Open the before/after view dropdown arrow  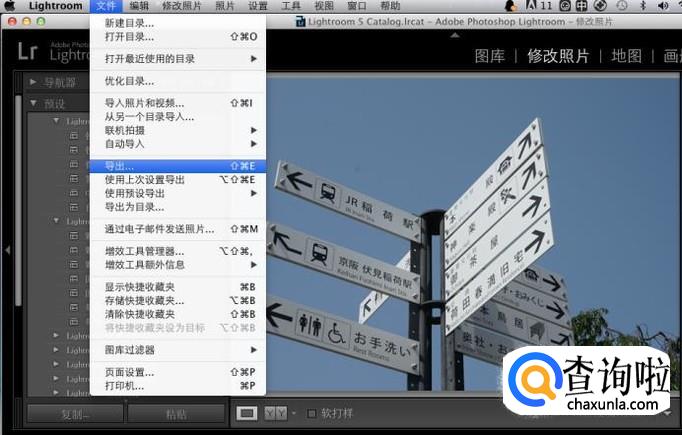click(293, 413)
